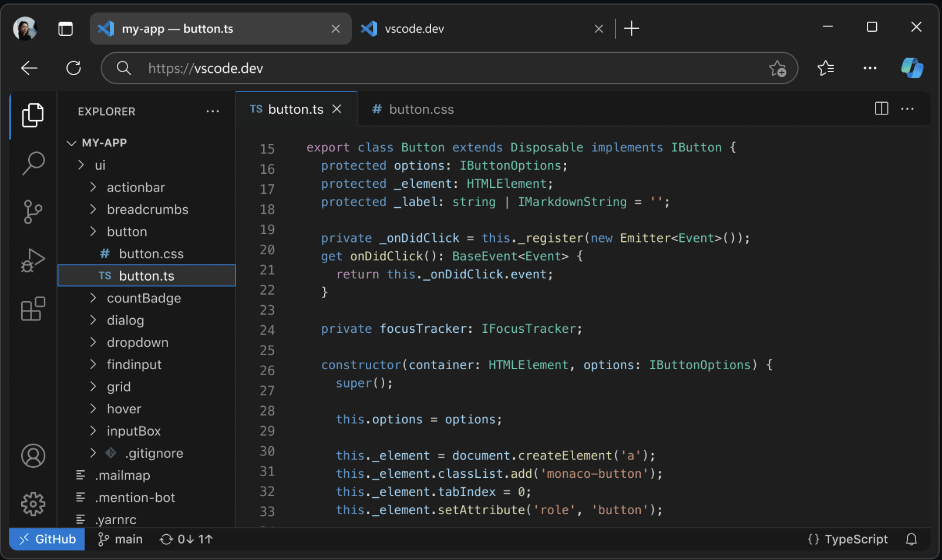Open the Run and Debug view
The height and width of the screenshot is (560, 942).
[33, 260]
